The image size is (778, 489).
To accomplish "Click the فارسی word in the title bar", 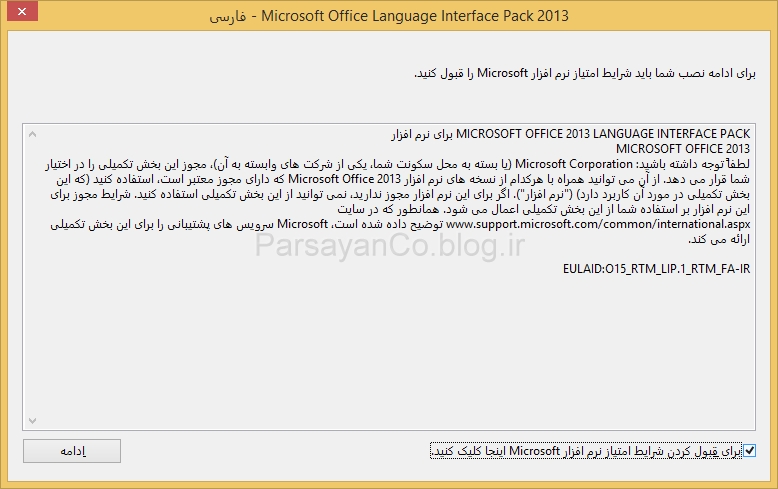I will click(x=228, y=17).
